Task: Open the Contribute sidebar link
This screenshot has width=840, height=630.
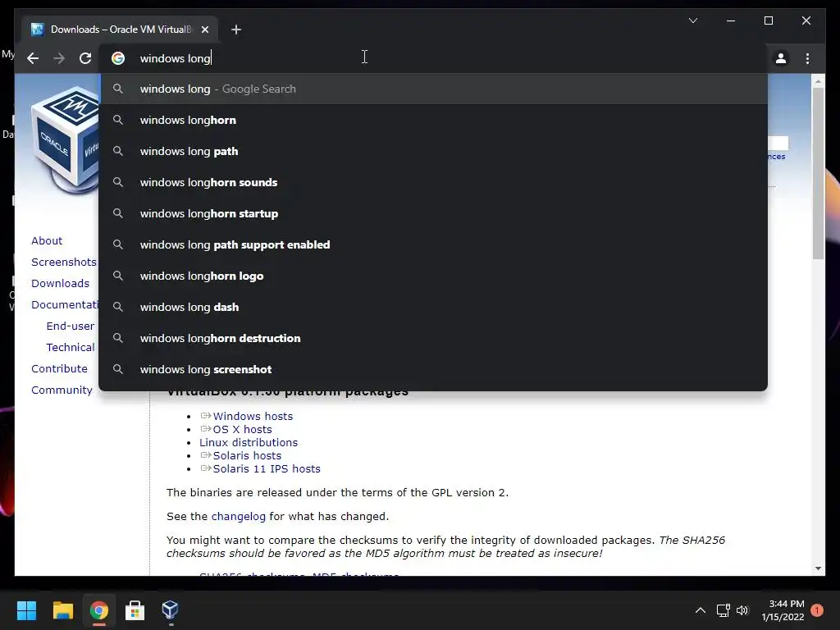Action: click(x=59, y=368)
